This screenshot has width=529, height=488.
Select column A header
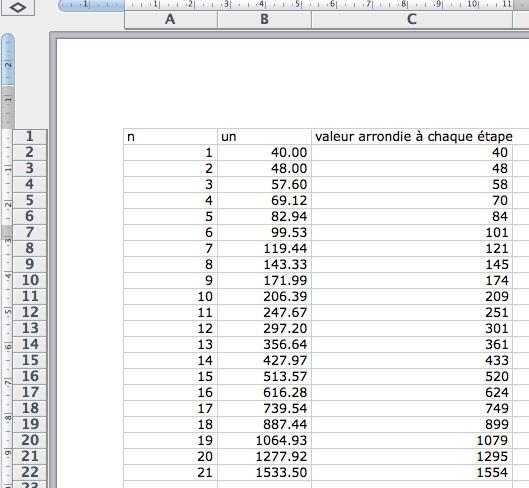[171, 20]
